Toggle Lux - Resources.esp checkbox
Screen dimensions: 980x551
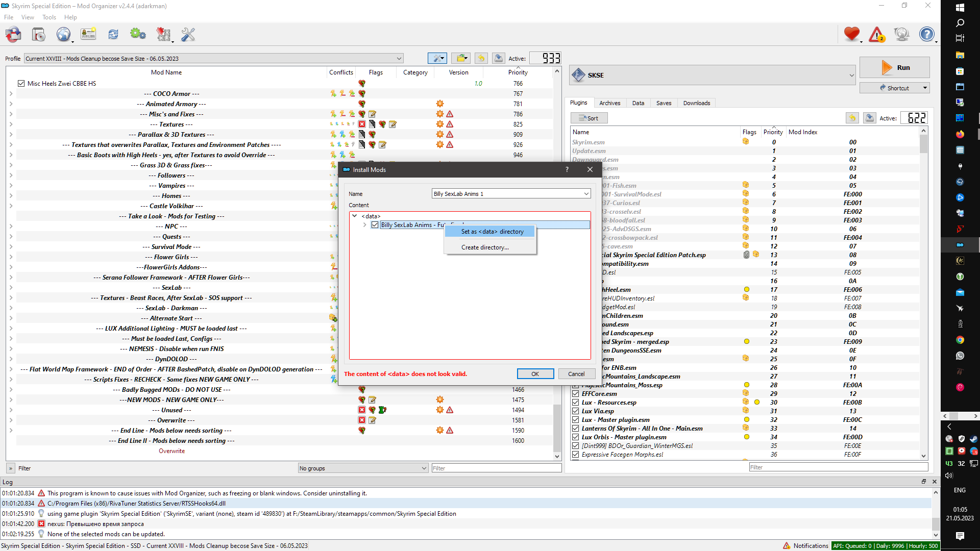[x=575, y=403]
